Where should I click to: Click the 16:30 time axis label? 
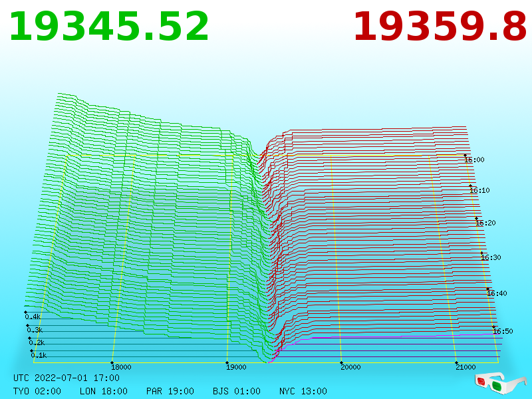pos(491,257)
